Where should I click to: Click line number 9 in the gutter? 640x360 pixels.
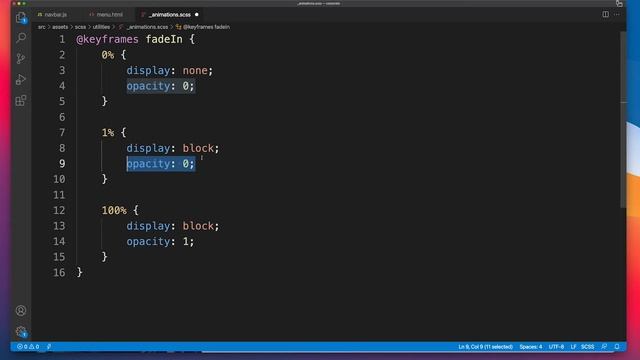coord(62,164)
